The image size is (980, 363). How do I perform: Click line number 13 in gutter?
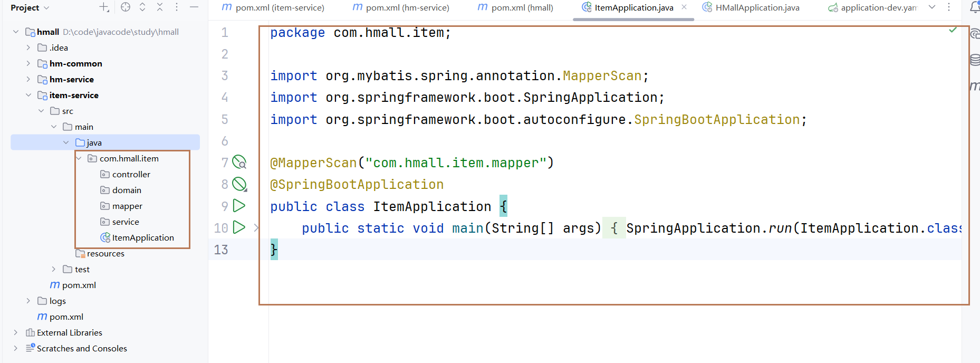click(221, 250)
